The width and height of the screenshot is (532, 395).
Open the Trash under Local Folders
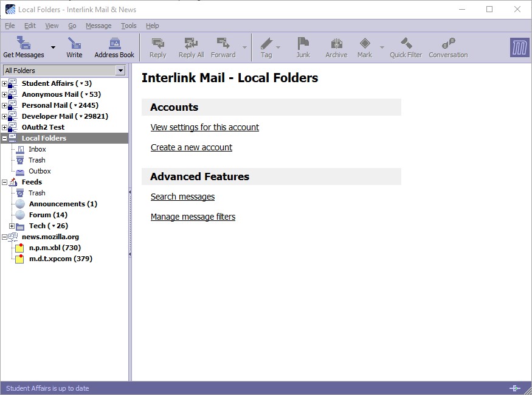point(36,160)
